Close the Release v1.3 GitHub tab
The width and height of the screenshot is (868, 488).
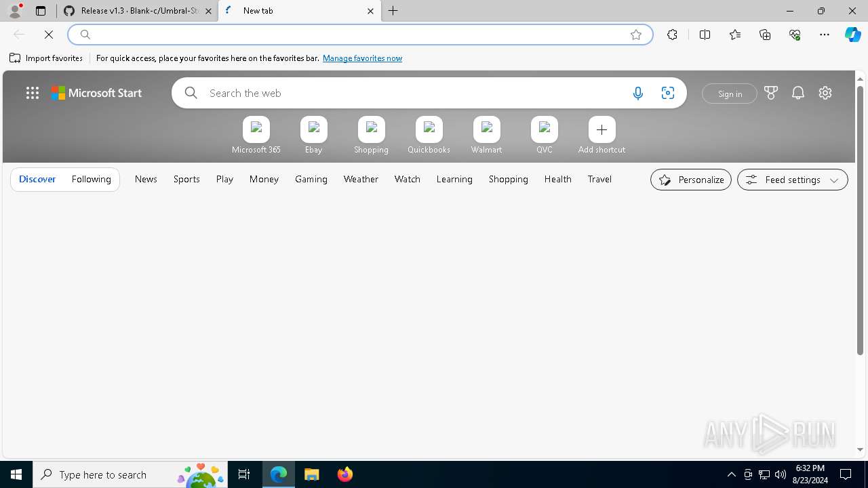coord(208,11)
